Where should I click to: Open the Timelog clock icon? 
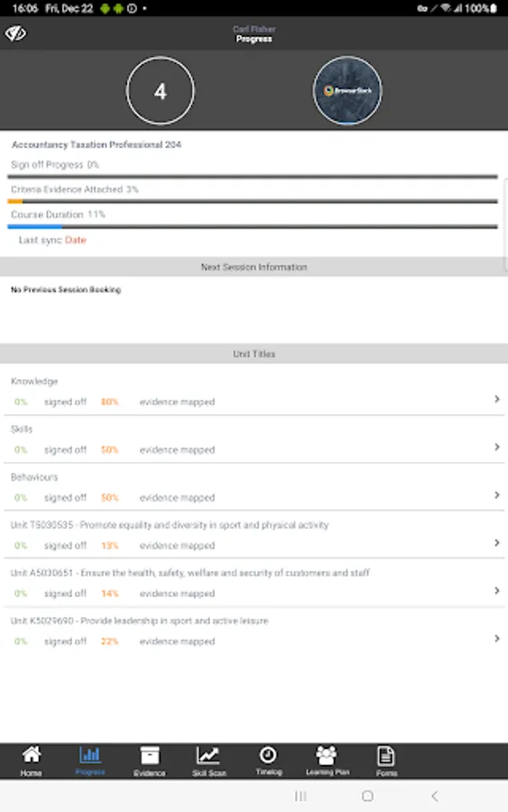tap(268, 755)
